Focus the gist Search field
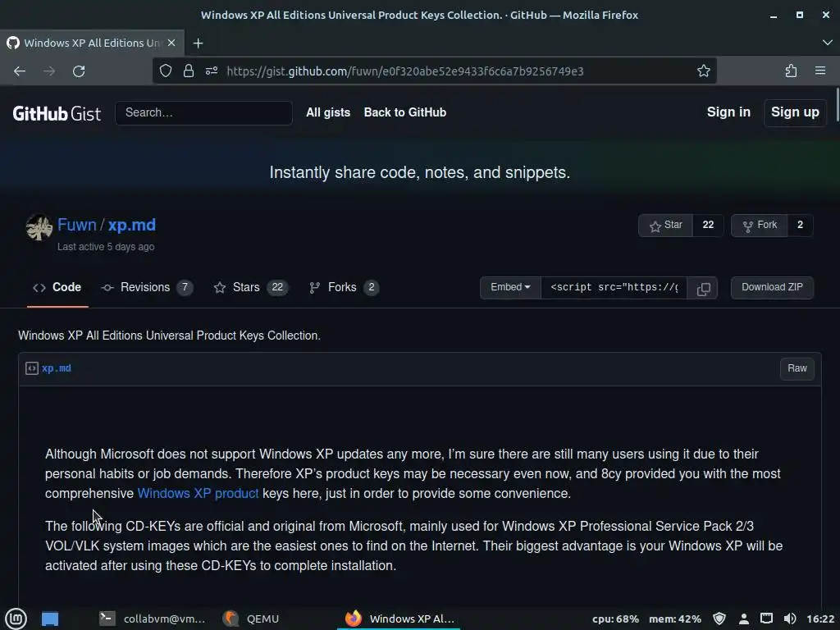The height and width of the screenshot is (630, 840). click(203, 112)
